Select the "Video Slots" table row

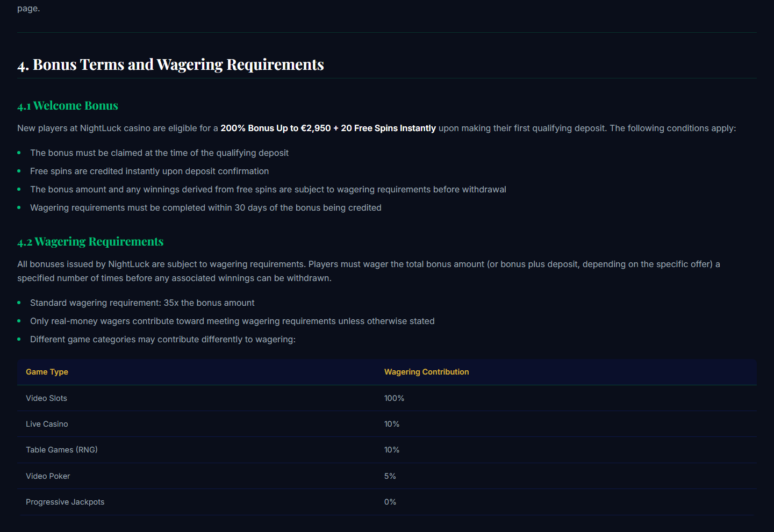point(387,398)
